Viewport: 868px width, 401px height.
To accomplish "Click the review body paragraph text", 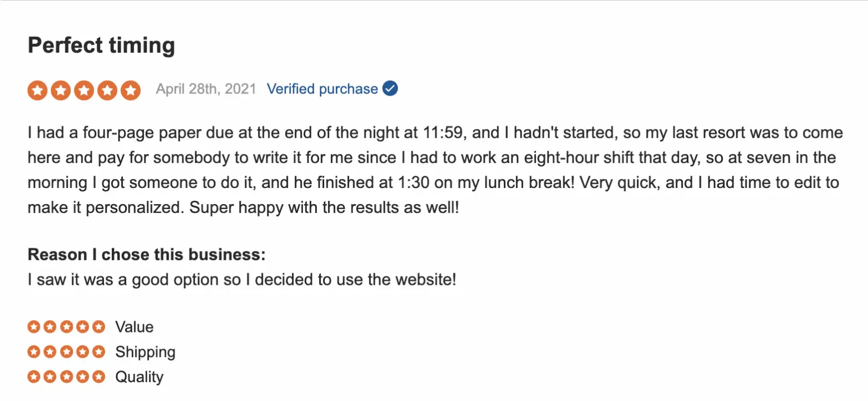I will point(434,170).
